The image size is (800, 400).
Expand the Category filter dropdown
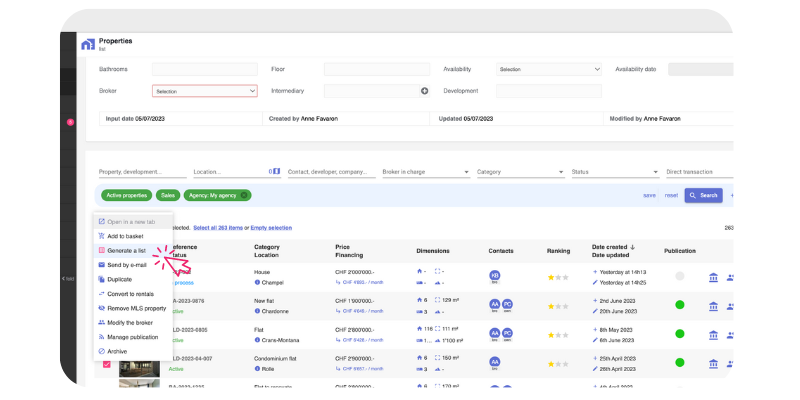tap(520, 172)
